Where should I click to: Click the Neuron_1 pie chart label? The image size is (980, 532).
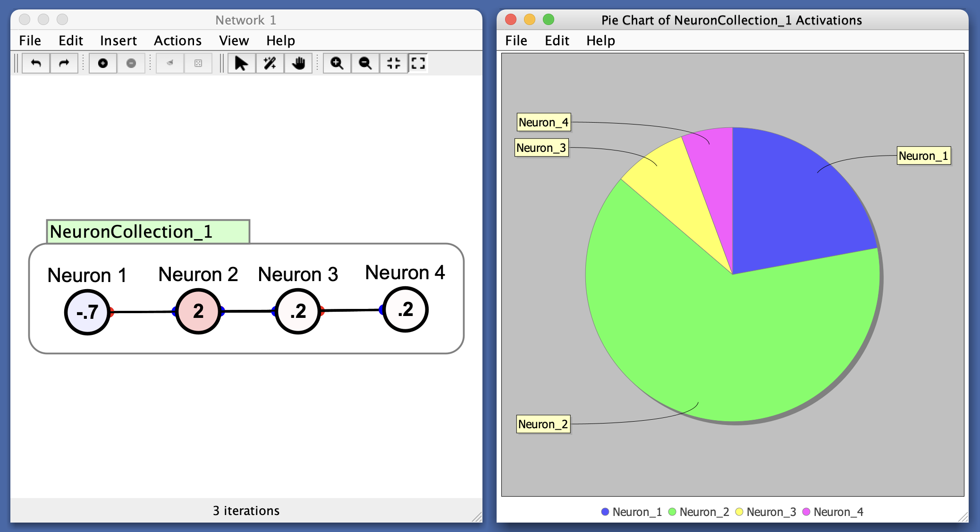pos(923,156)
